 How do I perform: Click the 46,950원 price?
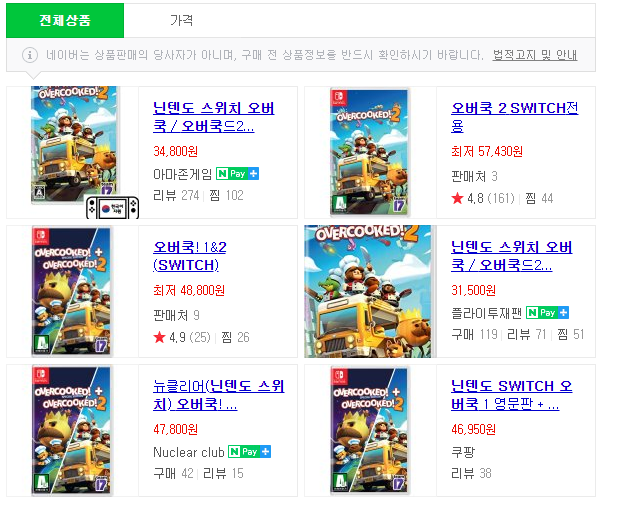pyautogui.click(x=474, y=429)
